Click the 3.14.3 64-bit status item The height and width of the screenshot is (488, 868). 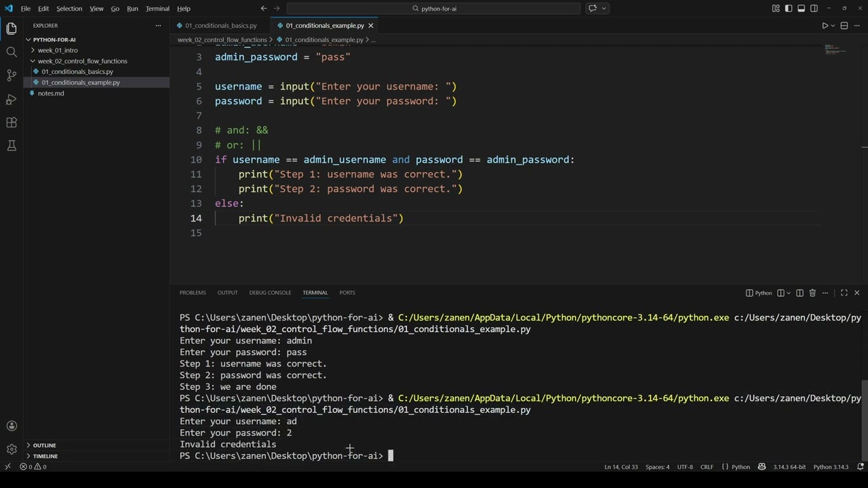[x=789, y=467]
